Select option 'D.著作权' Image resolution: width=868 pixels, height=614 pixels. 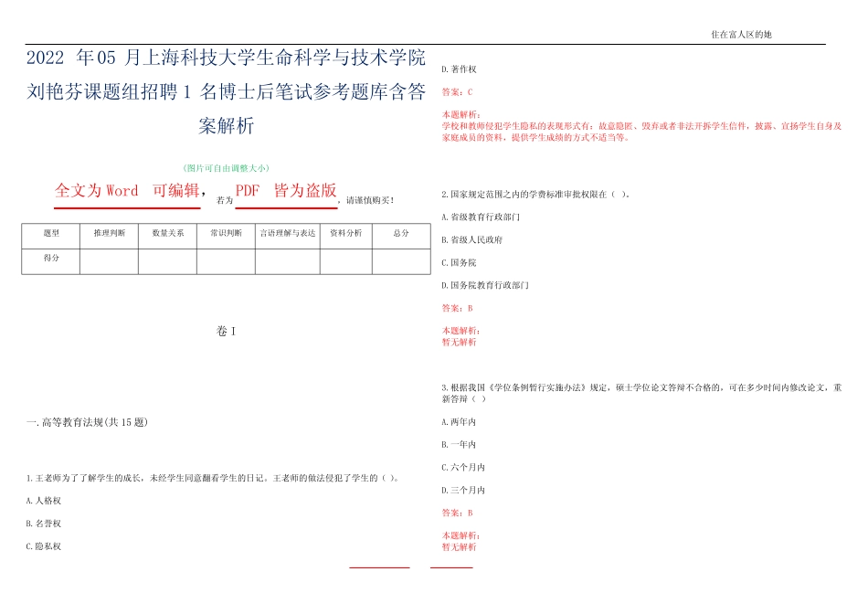[459, 69]
